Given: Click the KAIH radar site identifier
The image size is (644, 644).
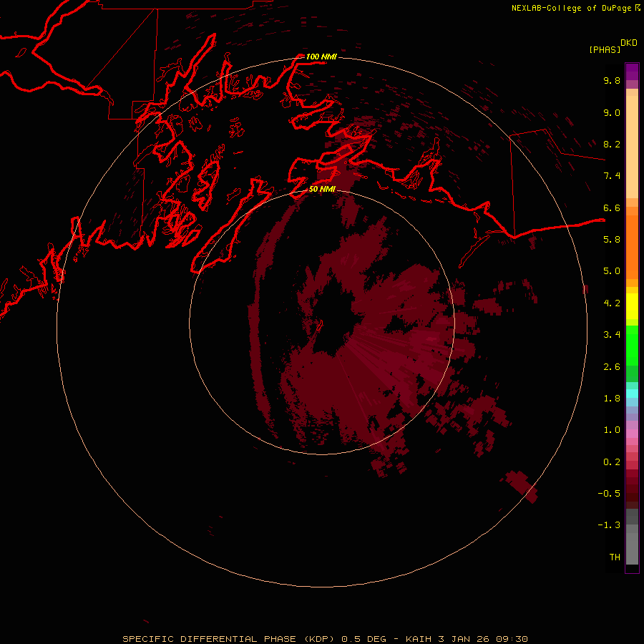Looking at the screenshot, I should tap(419, 639).
